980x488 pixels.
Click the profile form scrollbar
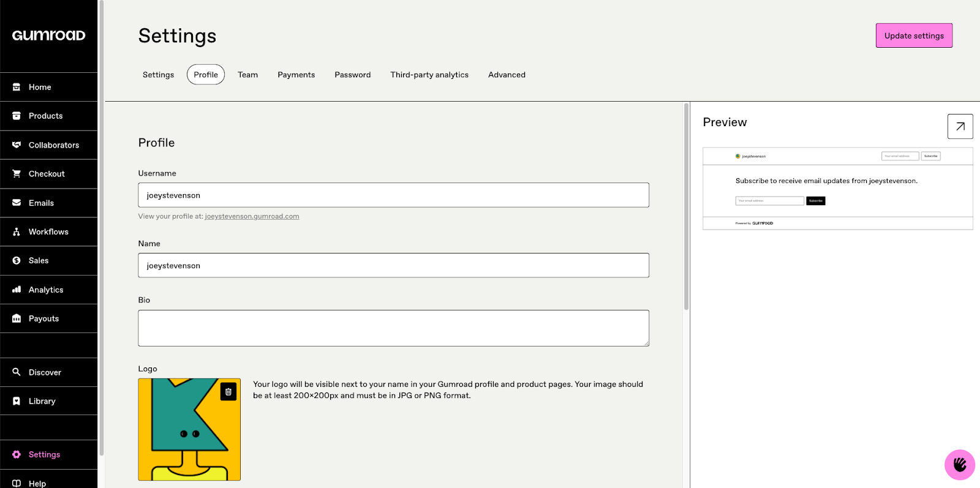point(686,207)
